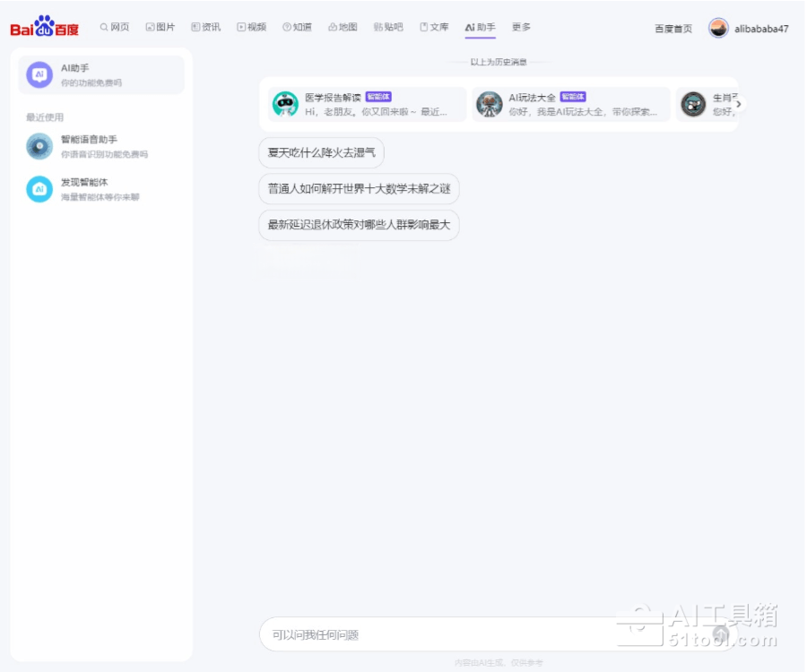Click the user profile avatar
Image resolution: width=807 pixels, height=672 pixels.
(718, 28)
